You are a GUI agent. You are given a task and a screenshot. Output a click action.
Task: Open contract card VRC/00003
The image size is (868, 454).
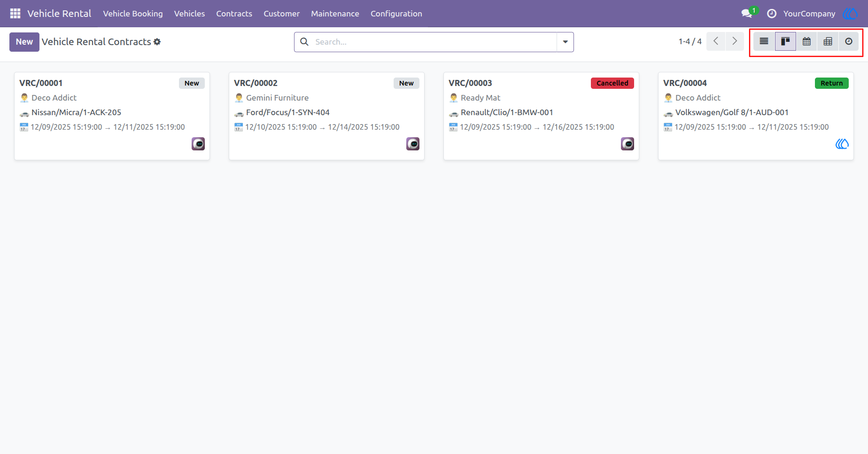point(541,116)
